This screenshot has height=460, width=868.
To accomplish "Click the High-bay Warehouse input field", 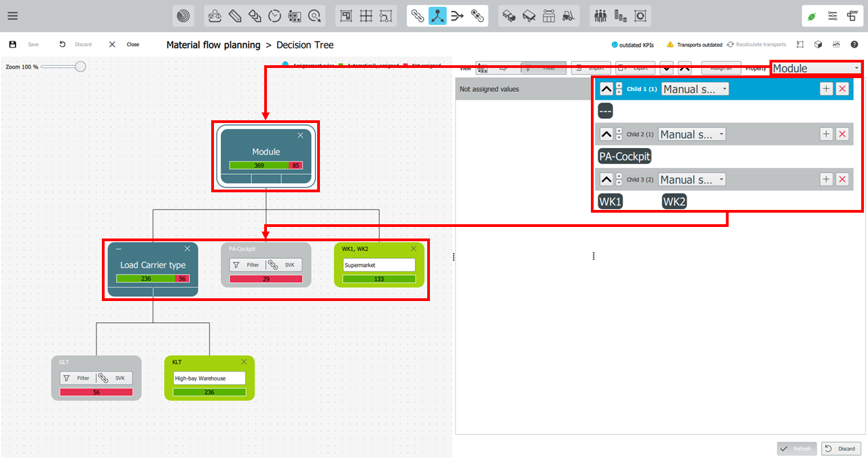I will click(x=209, y=378).
